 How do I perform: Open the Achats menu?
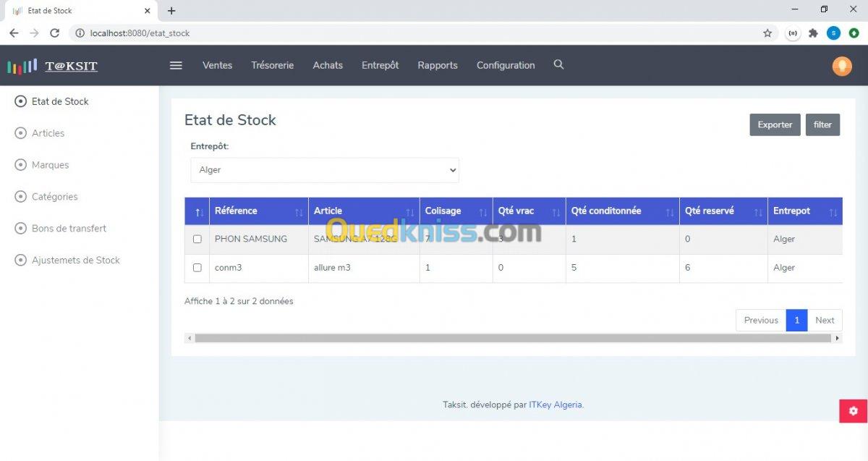click(x=328, y=65)
